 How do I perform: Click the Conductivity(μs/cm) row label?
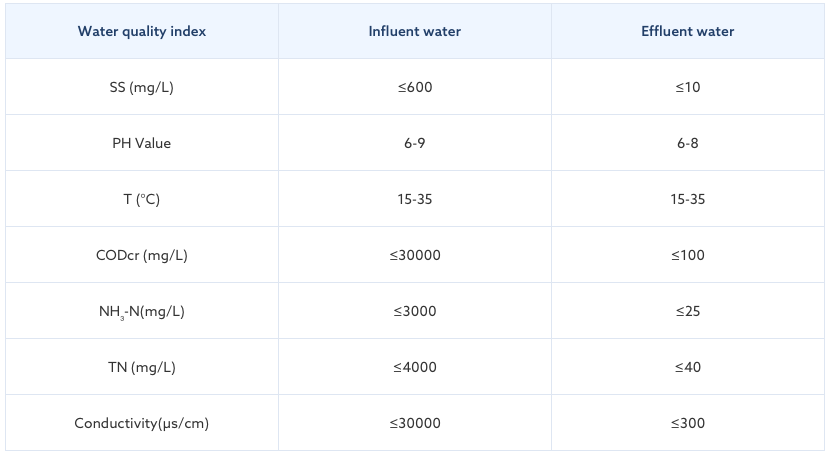click(142, 423)
